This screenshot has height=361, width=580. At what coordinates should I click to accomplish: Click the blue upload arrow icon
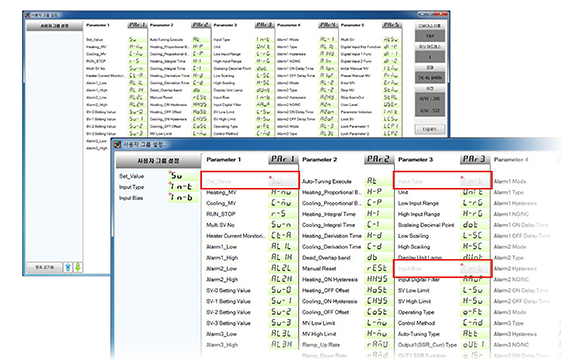click(68, 267)
